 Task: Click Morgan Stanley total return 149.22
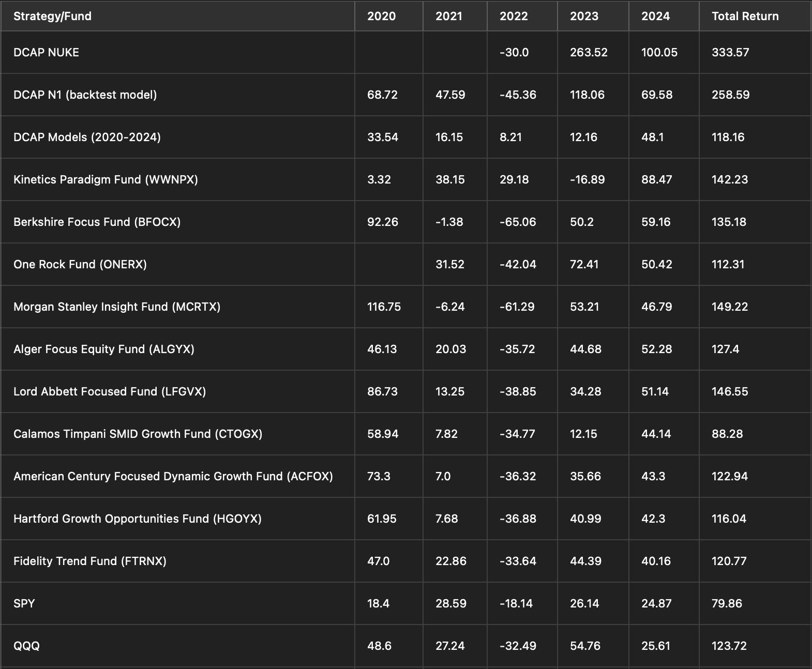pyautogui.click(x=730, y=307)
